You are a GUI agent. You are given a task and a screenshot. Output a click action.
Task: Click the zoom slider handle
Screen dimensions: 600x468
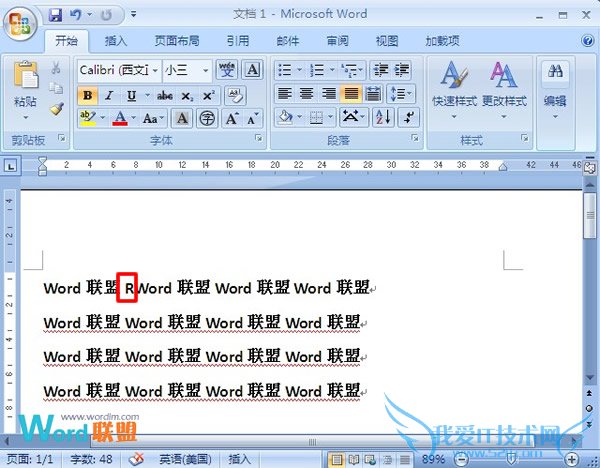point(512,459)
